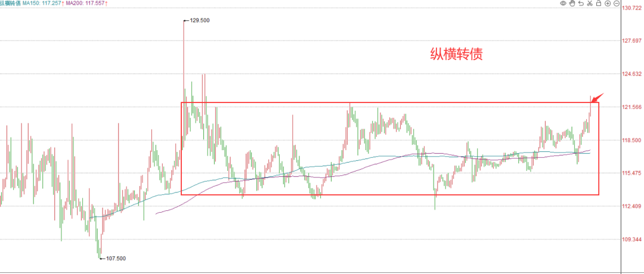Click the 112.409 price axis label
The height and width of the screenshot is (274, 644).
coord(633,206)
